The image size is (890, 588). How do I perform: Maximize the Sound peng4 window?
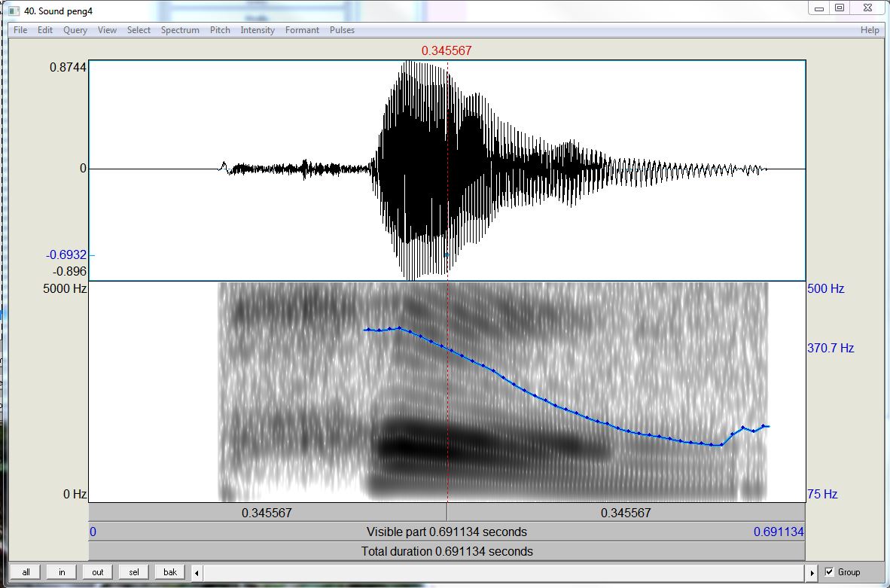point(840,8)
